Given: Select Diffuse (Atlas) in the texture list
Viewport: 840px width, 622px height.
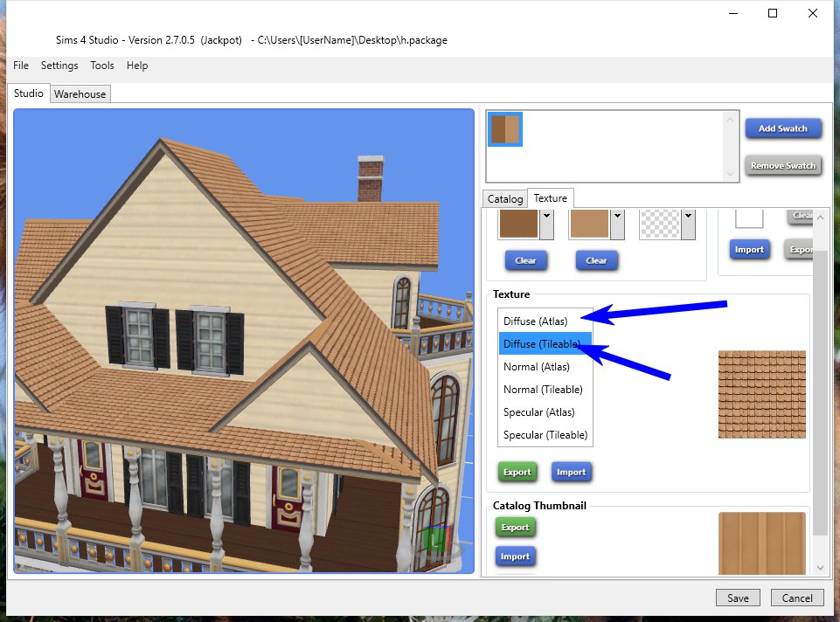Looking at the screenshot, I should coord(545,321).
